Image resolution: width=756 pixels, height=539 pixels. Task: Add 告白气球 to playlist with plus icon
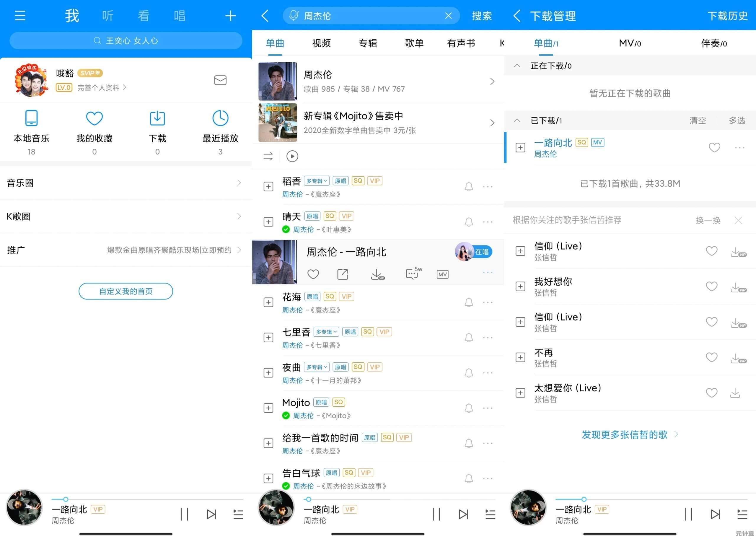pos(268,478)
